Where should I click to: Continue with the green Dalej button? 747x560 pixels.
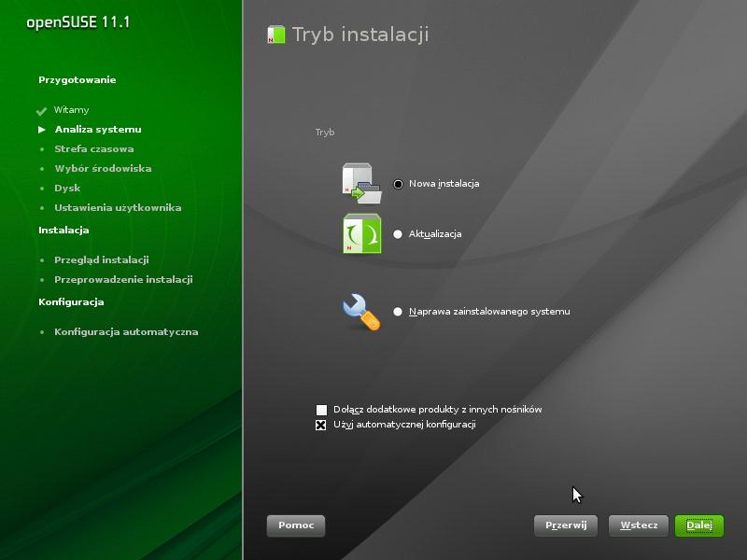(698, 525)
